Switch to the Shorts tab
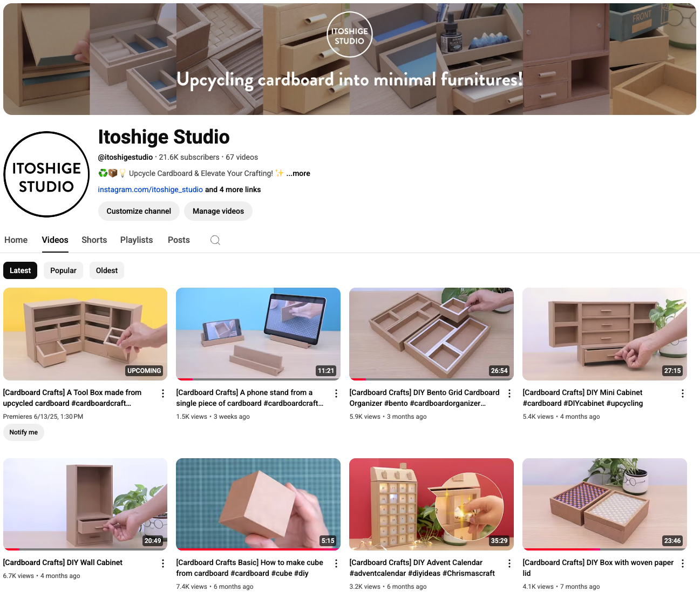 click(94, 240)
